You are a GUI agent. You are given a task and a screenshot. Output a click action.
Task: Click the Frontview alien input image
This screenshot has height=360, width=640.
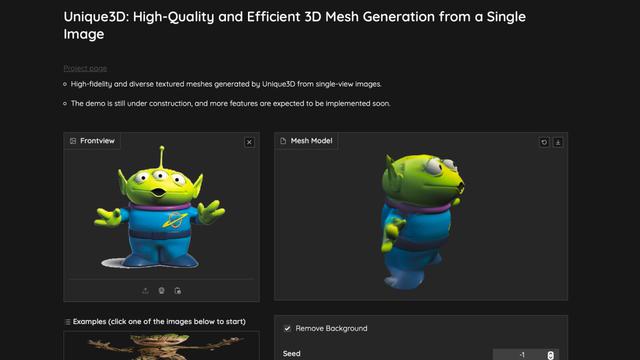tap(160, 208)
